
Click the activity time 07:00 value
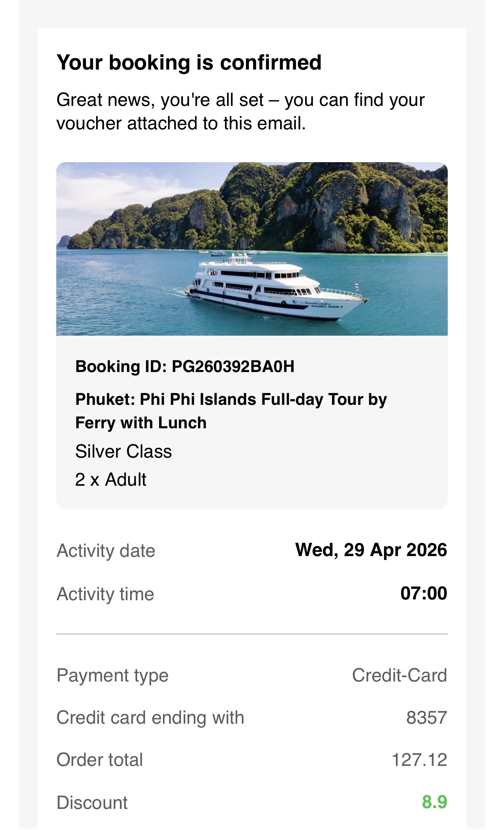click(x=424, y=593)
